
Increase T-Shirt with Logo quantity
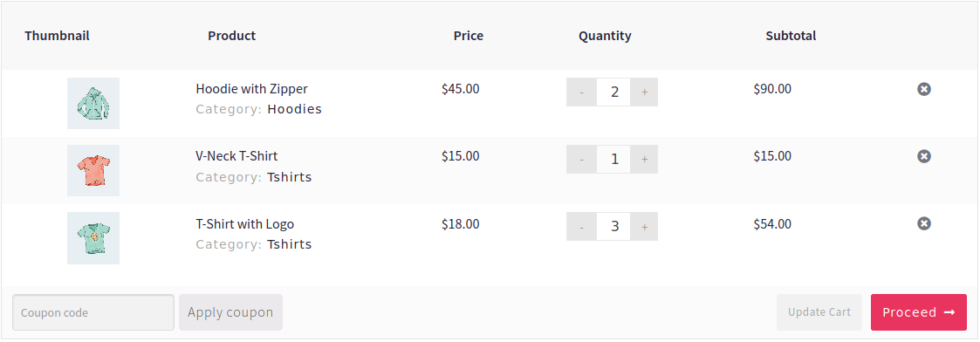(x=644, y=226)
